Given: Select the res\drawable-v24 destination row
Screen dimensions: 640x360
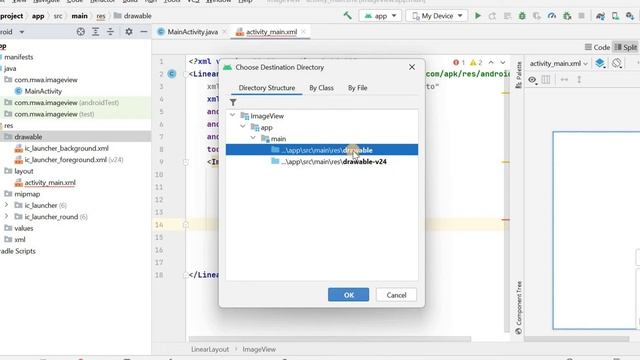Looking at the screenshot, I should tap(322, 162).
